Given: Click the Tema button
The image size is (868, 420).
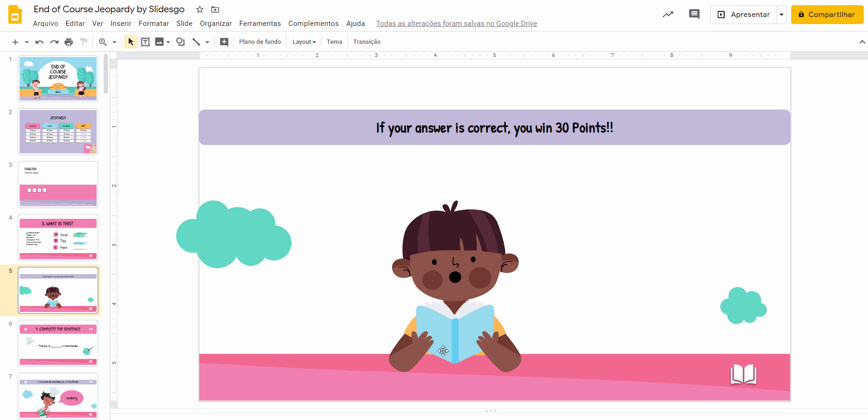Looking at the screenshot, I should tap(335, 42).
